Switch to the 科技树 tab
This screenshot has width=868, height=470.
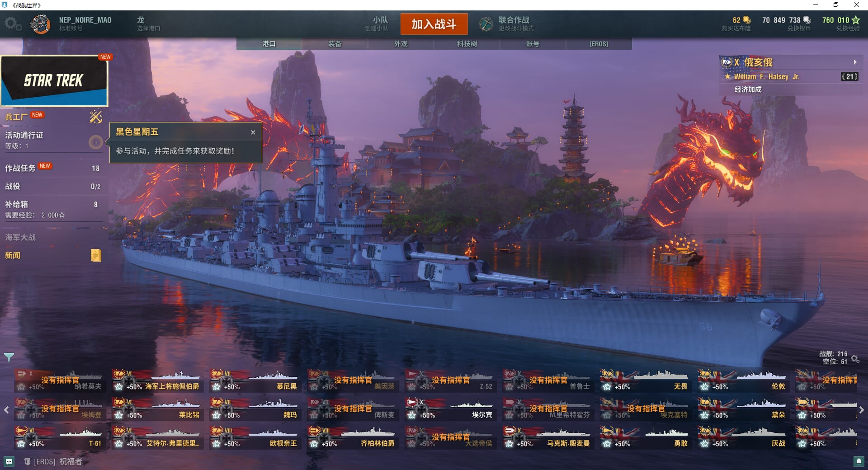pyautogui.click(x=467, y=44)
